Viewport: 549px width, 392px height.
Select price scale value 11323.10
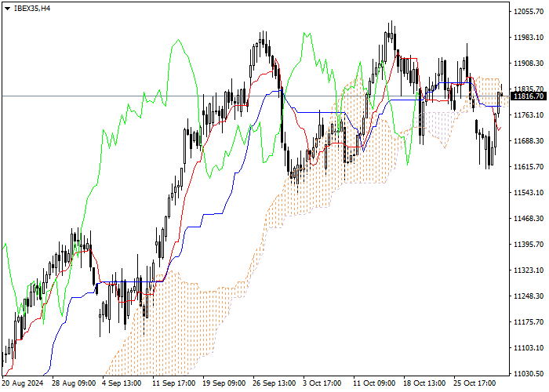[529, 270]
